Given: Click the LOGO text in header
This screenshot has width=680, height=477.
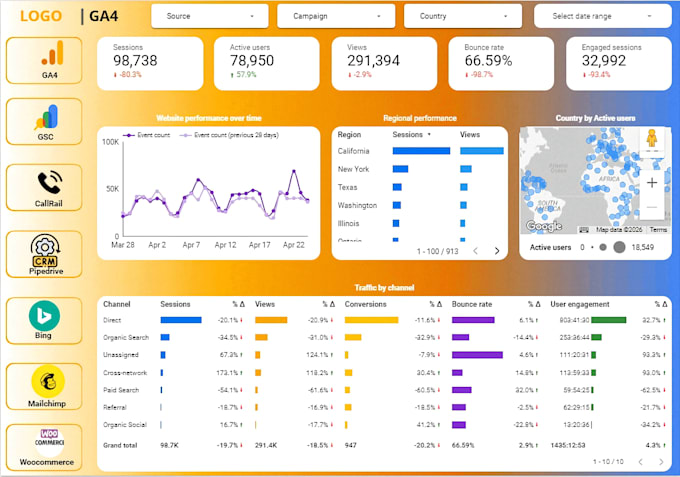Looking at the screenshot, I should click(41, 16).
